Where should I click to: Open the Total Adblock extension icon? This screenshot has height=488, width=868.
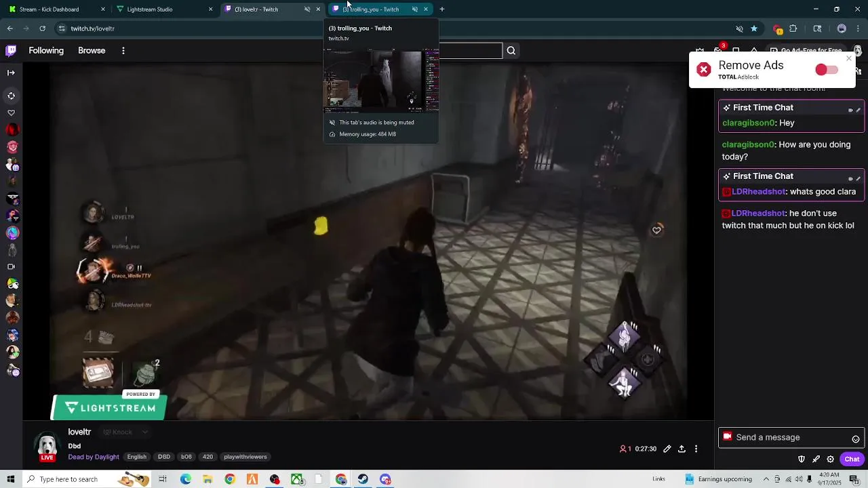tap(778, 29)
